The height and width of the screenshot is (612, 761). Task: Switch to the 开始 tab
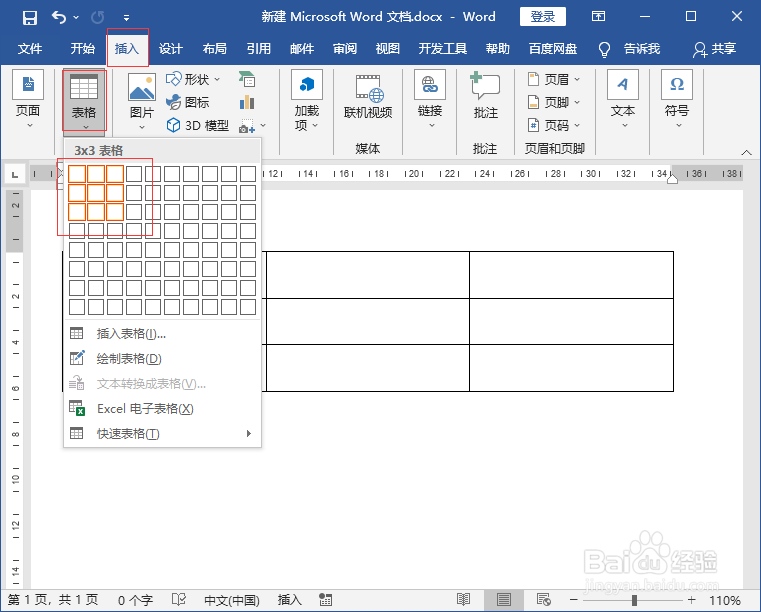(x=83, y=49)
